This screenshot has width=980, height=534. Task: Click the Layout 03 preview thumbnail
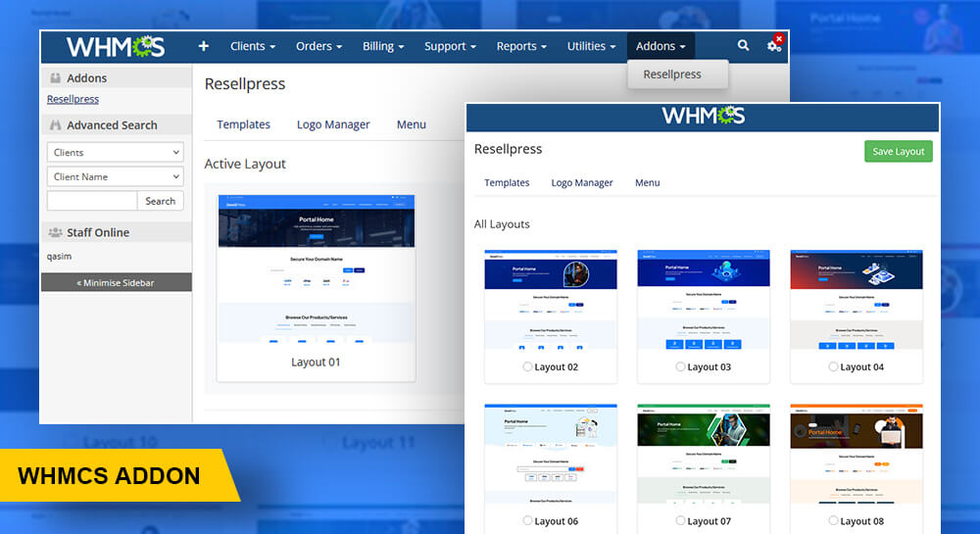pos(703,300)
